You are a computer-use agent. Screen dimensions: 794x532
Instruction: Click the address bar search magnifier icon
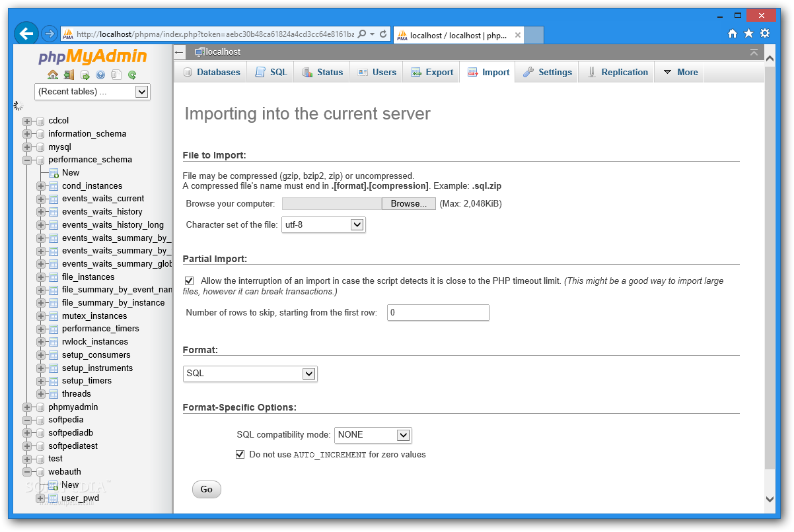click(361, 34)
